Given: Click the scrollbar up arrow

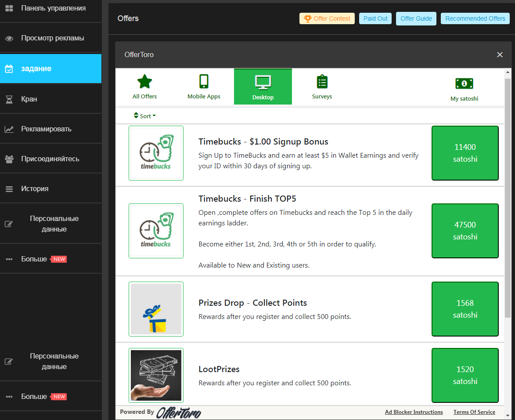Looking at the screenshot, I should [x=508, y=72].
